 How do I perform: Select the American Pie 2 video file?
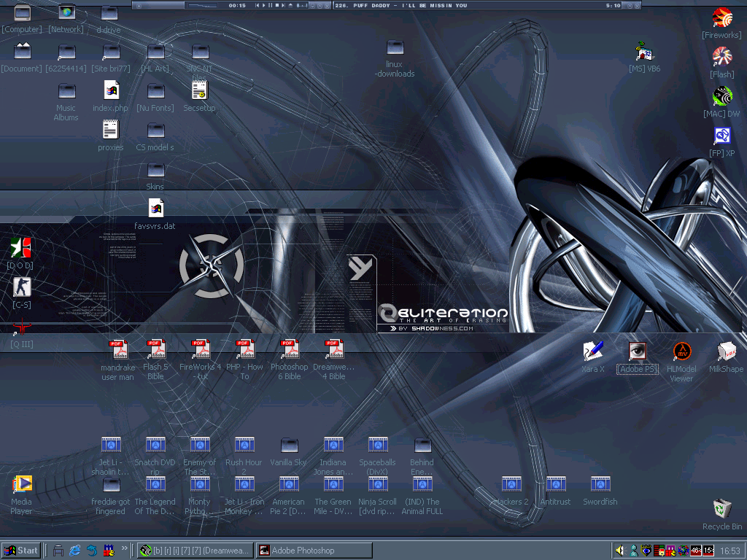coord(289,496)
